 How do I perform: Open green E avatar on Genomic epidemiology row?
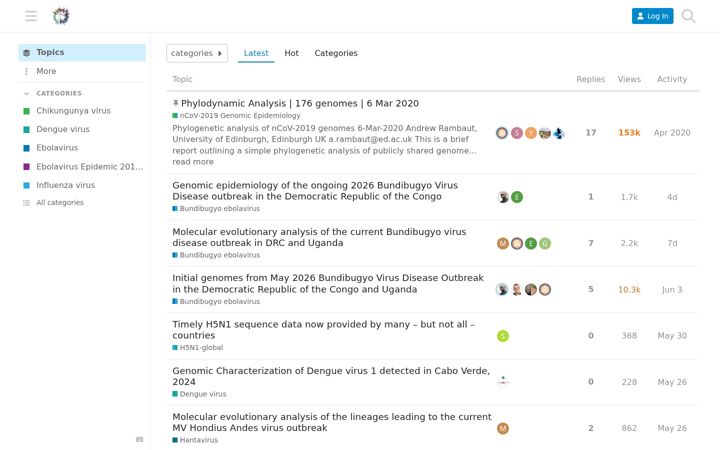pyautogui.click(x=517, y=197)
